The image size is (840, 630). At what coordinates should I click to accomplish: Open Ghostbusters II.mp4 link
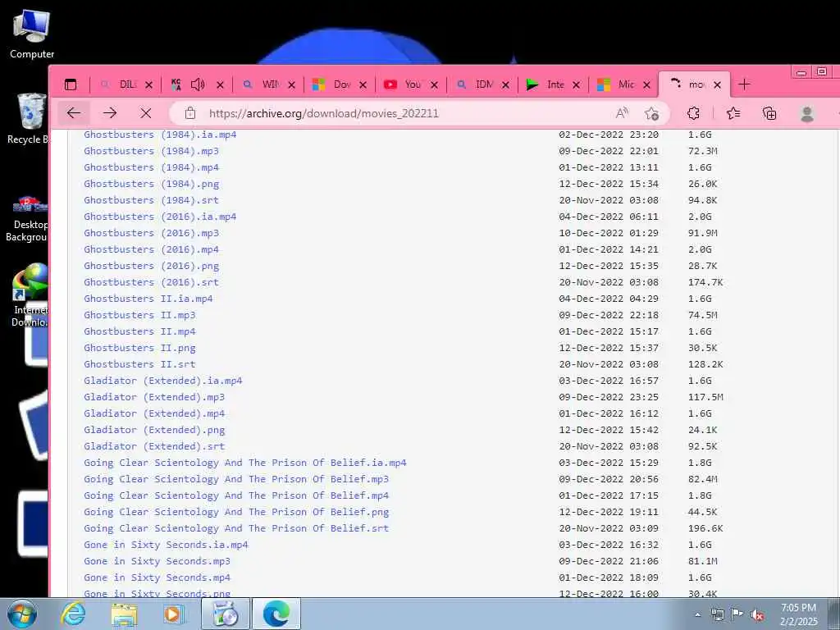139,331
